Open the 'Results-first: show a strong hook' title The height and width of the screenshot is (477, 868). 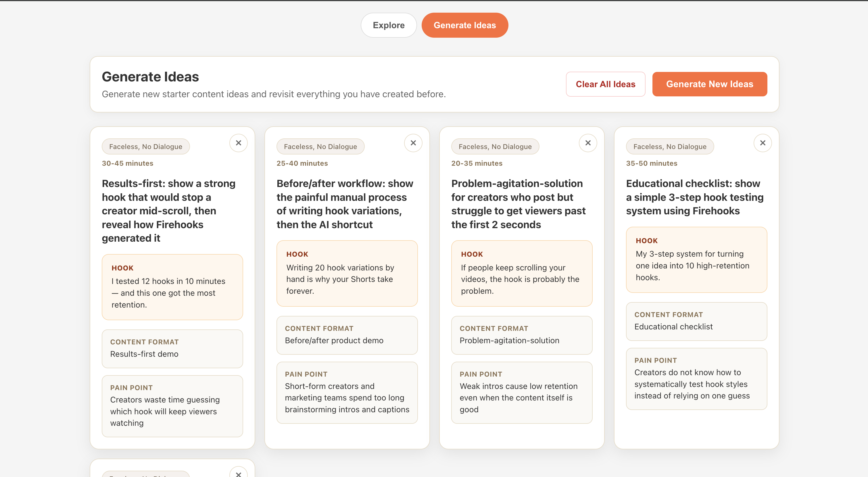tap(169, 211)
